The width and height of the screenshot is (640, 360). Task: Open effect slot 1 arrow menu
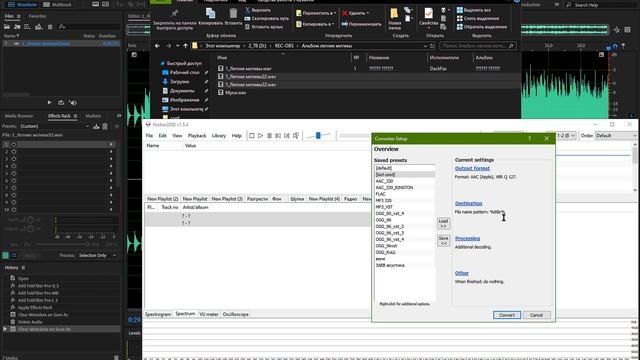tap(111, 144)
